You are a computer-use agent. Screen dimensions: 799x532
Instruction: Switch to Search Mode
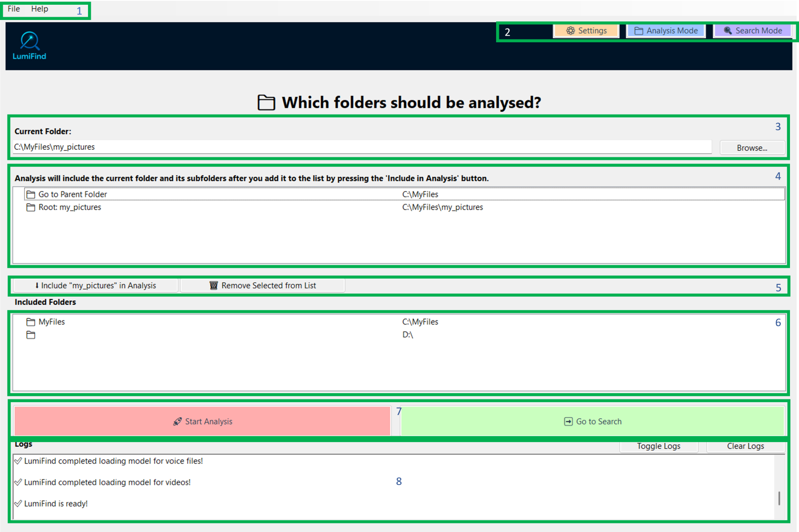(x=753, y=31)
